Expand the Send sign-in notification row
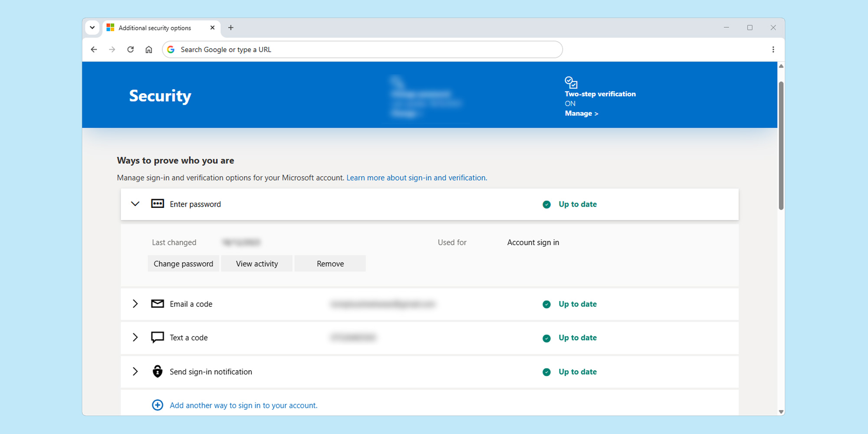 [x=135, y=372]
